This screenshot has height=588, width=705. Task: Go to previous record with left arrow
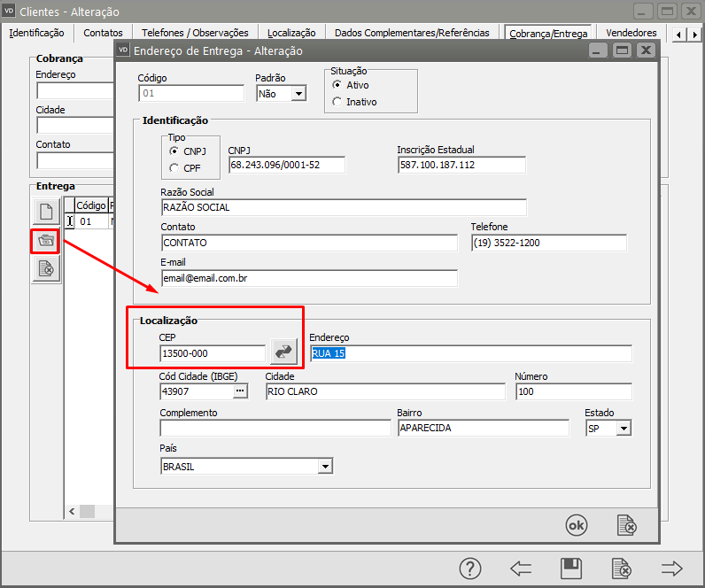(x=521, y=569)
